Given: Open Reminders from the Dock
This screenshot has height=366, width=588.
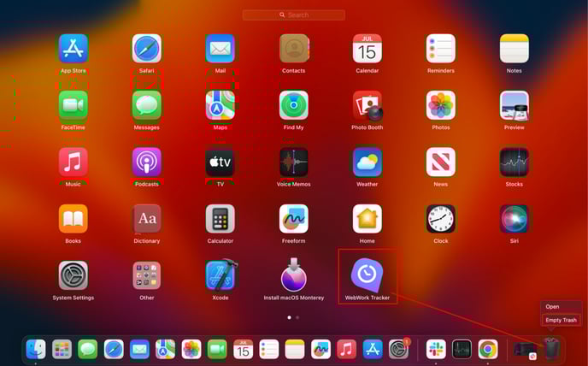Looking at the screenshot, I should coord(269,349).
